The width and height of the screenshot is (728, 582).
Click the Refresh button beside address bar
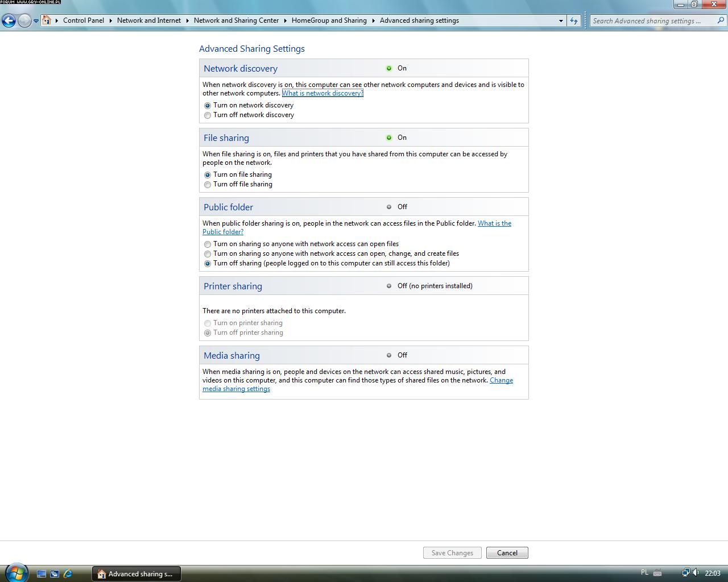pos(573,21)
